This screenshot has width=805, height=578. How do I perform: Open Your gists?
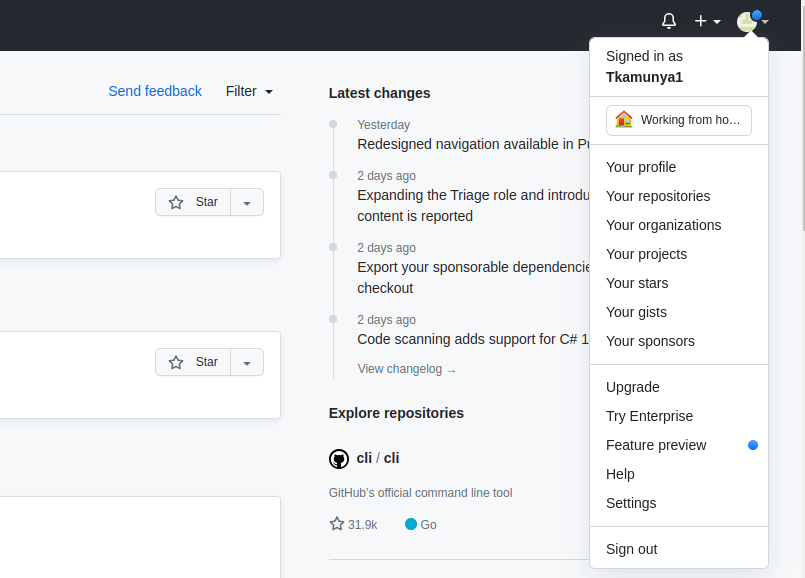(x=679, y=312)
